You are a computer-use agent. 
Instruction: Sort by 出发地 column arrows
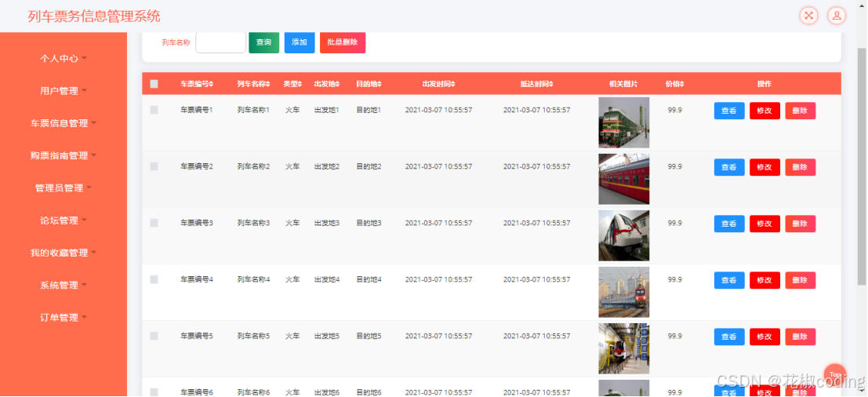coord(338,84)
